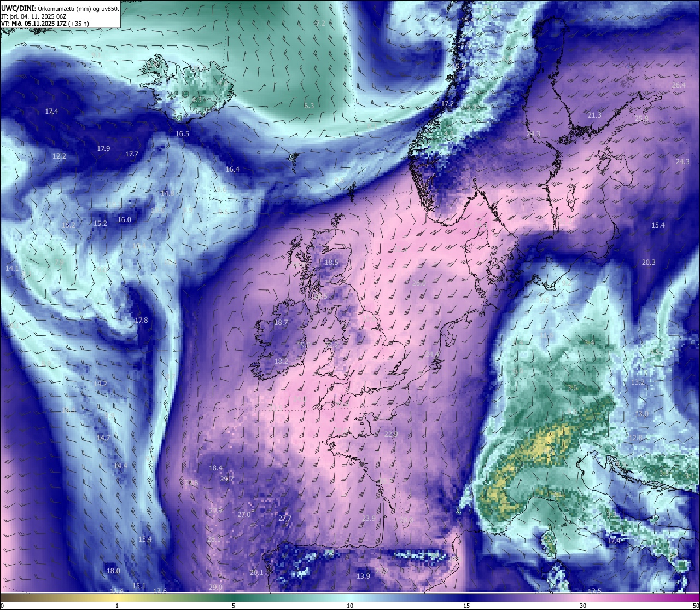Click the 13.9 value over northern Spain

[x=363, y=576]
